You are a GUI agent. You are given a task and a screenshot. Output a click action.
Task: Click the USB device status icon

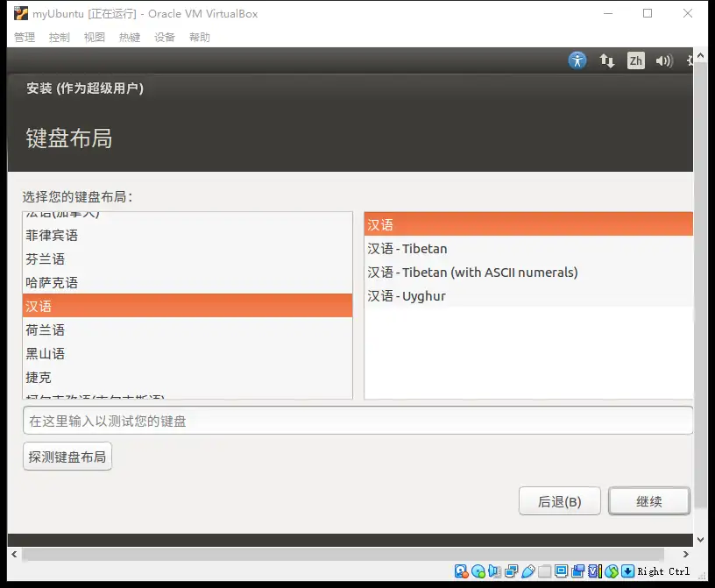point(528,571)
